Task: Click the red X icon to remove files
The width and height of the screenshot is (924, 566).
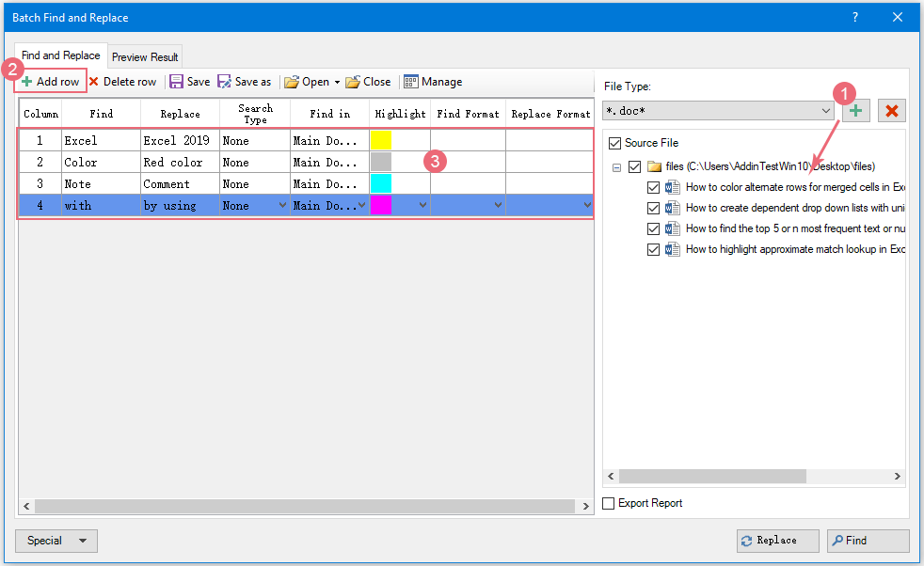Action: 891,110
